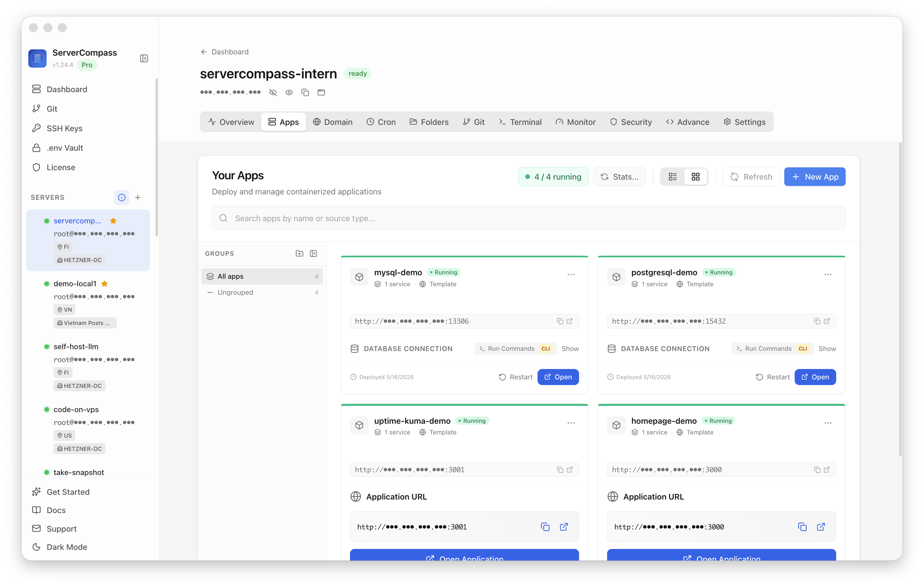Create a new group folder icon
The width and height of the screenshot is (924, 587).
pyautogui.click(x=299, y=254)
